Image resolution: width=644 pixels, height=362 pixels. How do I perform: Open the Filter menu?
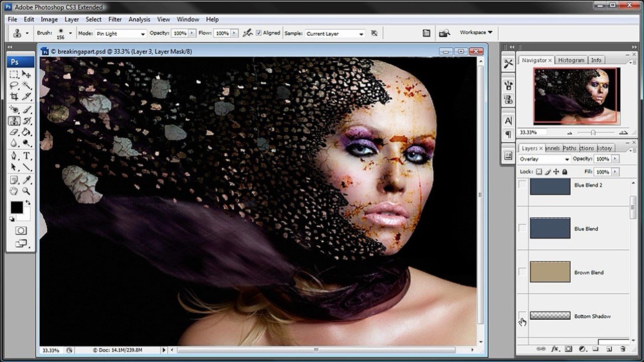point(115,19)
